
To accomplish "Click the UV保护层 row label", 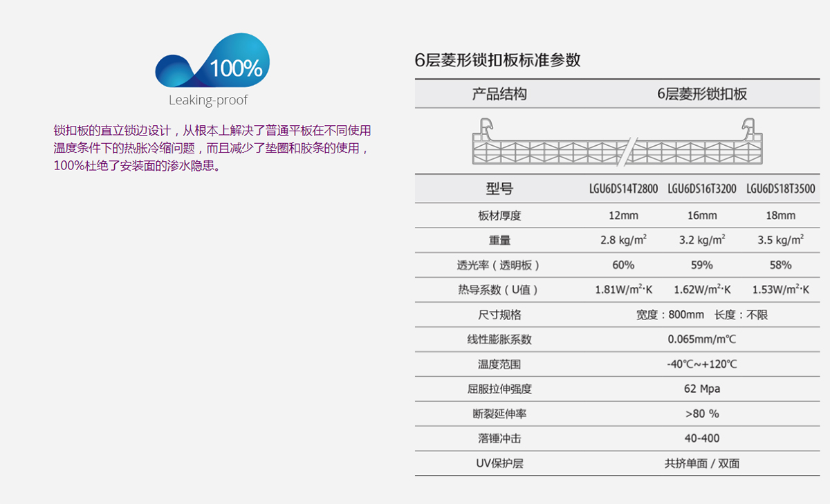I will click(499, 464).
